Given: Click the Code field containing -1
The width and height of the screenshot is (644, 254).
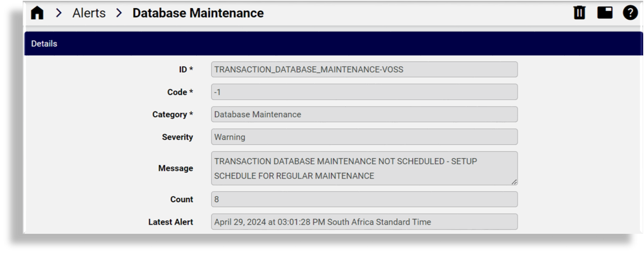Looking at the screenshot, I should 364,92.
